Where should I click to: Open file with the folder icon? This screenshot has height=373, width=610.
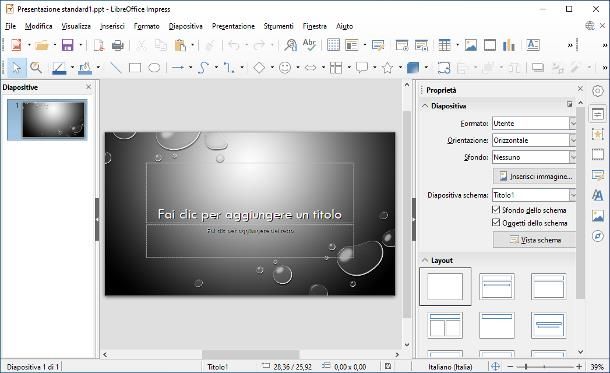tap(42, 45)
